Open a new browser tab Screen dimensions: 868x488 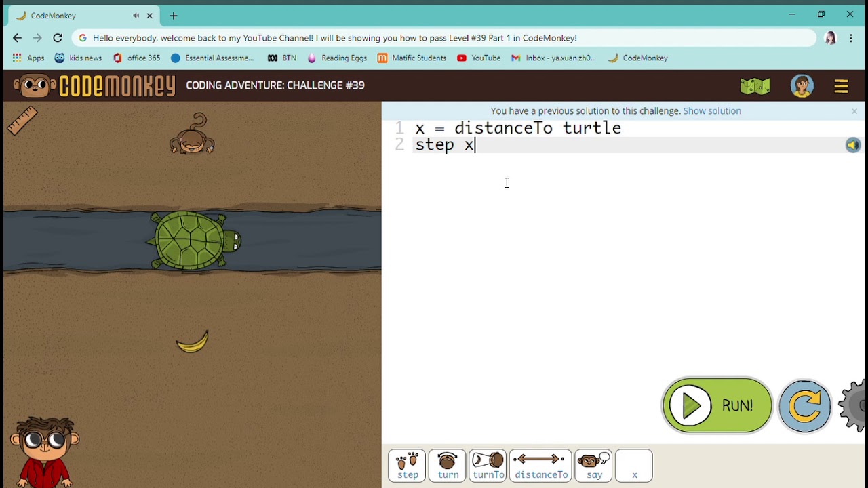point(174,16)
